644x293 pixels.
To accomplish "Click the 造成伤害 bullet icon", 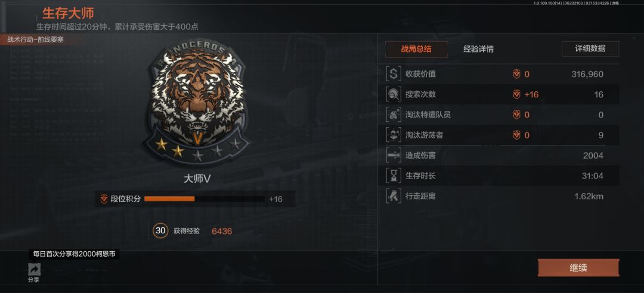I will pos(394,155).
